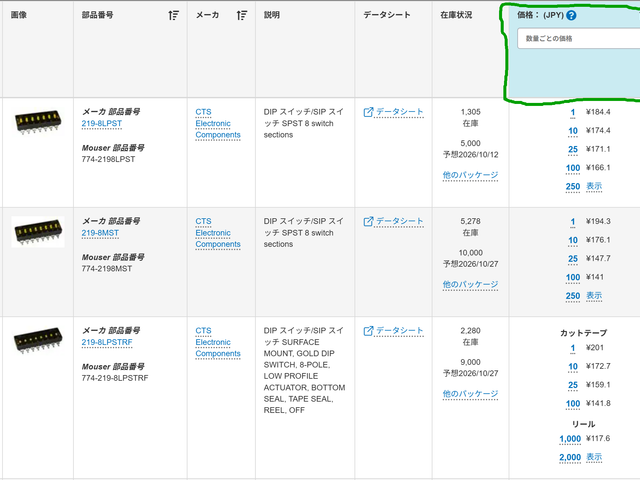Click the 数量ごとの価格 input field
This screenshot has height=480, width=640.
(579, 38)
